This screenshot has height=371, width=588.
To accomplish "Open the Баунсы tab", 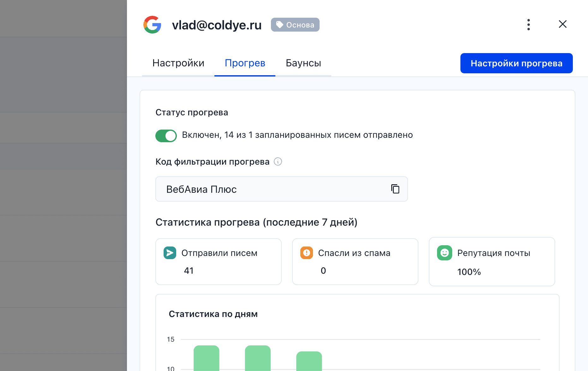I will click(x=303, y=63).
